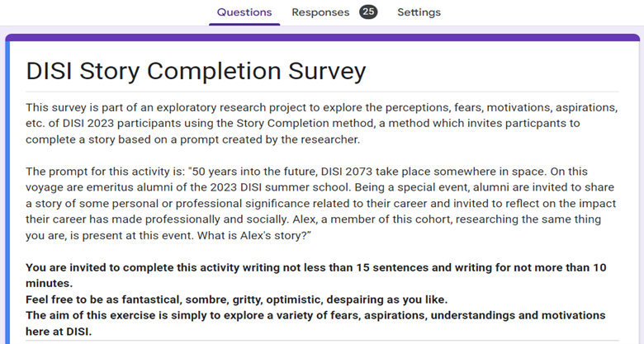
Task: Click the description paragraph starting "This survey is part"
Action: [321, 123]
